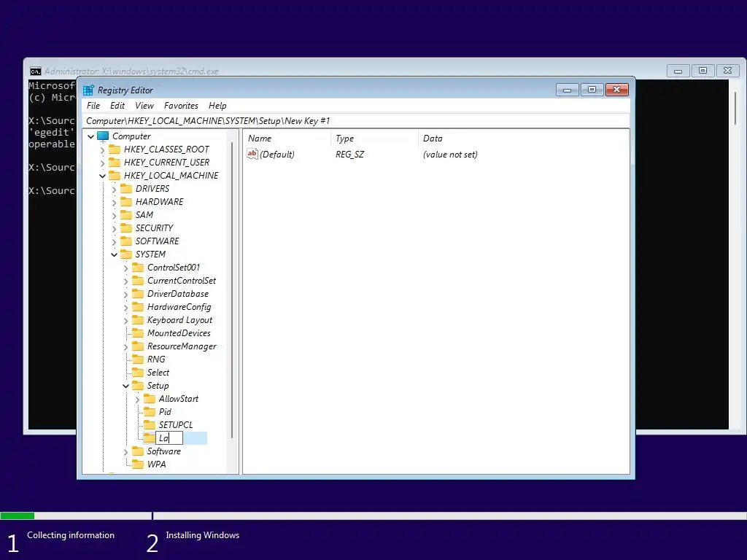
Task: Click the HardwareConfig folder icon
Action: [x=138, y=307]
